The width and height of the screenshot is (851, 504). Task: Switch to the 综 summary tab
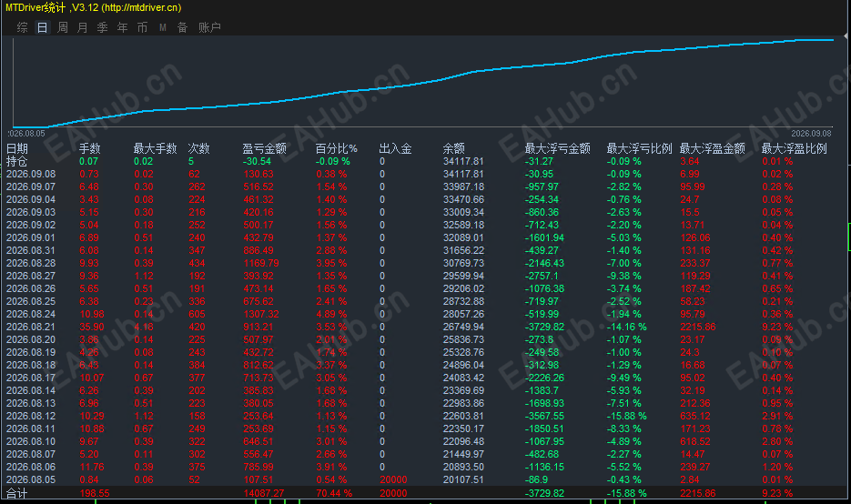click(22, 27)
